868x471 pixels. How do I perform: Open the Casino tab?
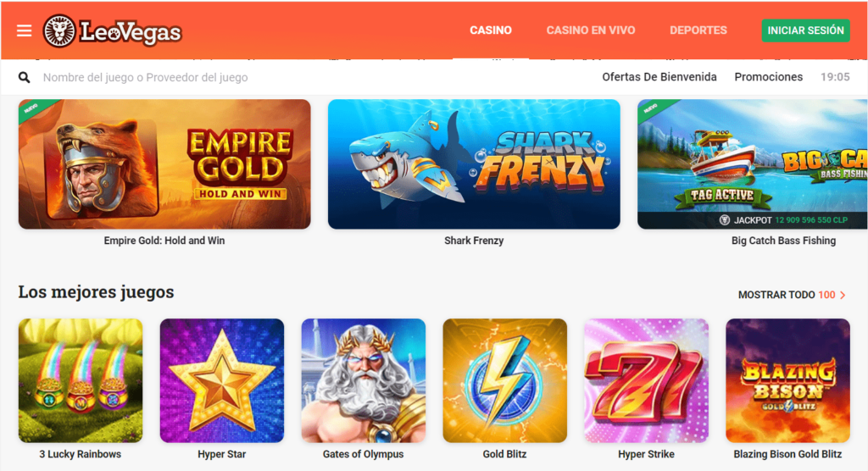(491, 30)
